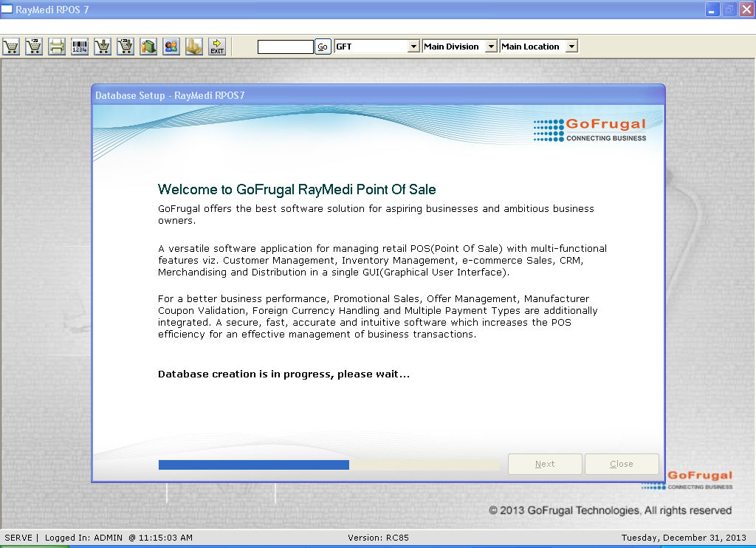The image size is (756, 548).
Task: Click the printer toolbar icon
Action: tap(57, 47)
